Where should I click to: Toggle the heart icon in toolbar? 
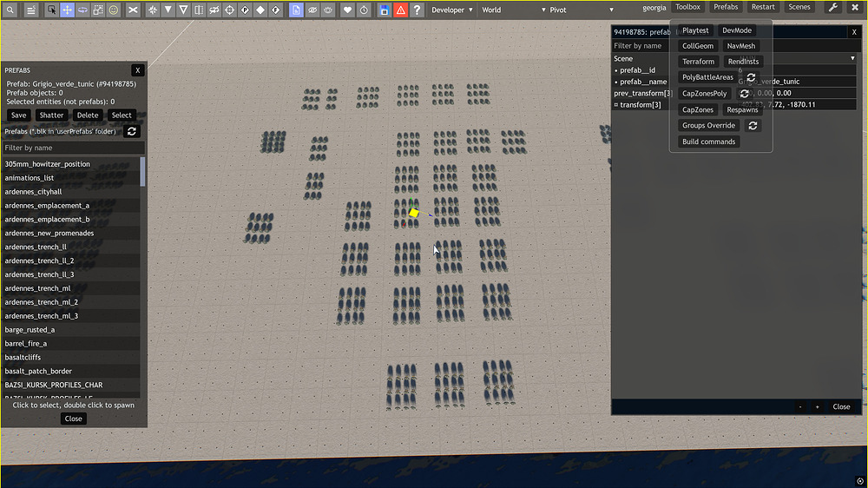348,10
